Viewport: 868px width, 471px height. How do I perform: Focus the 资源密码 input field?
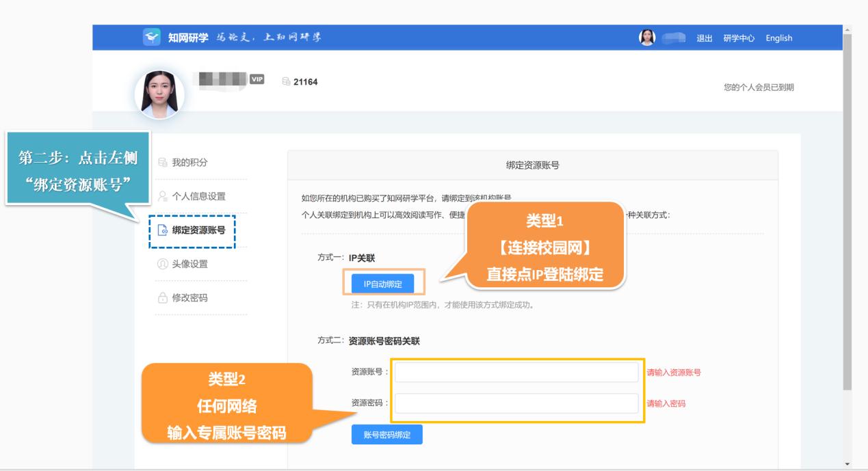(516, 403)
